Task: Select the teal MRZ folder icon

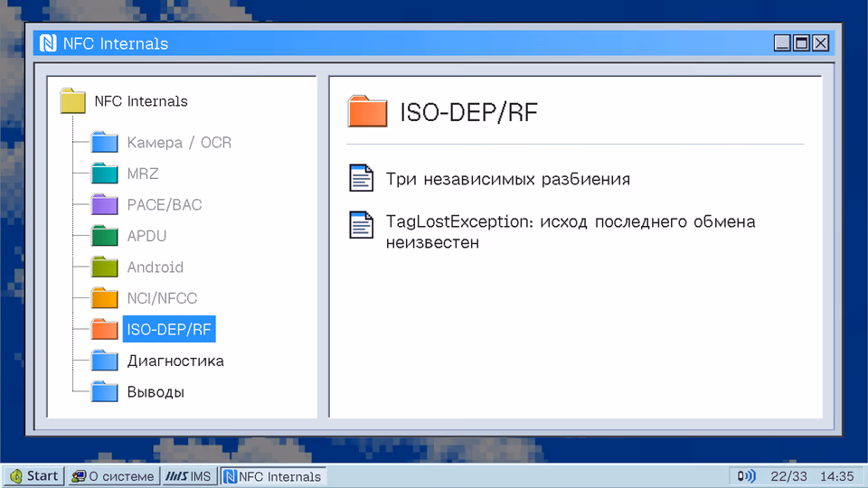Action: tap(105, 174)
